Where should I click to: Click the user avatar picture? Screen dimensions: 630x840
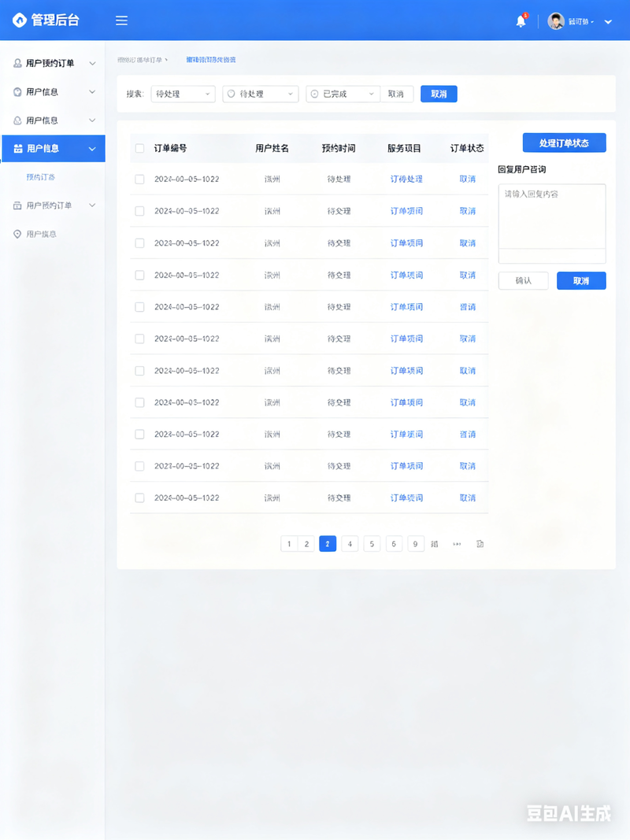pos(555,21)
